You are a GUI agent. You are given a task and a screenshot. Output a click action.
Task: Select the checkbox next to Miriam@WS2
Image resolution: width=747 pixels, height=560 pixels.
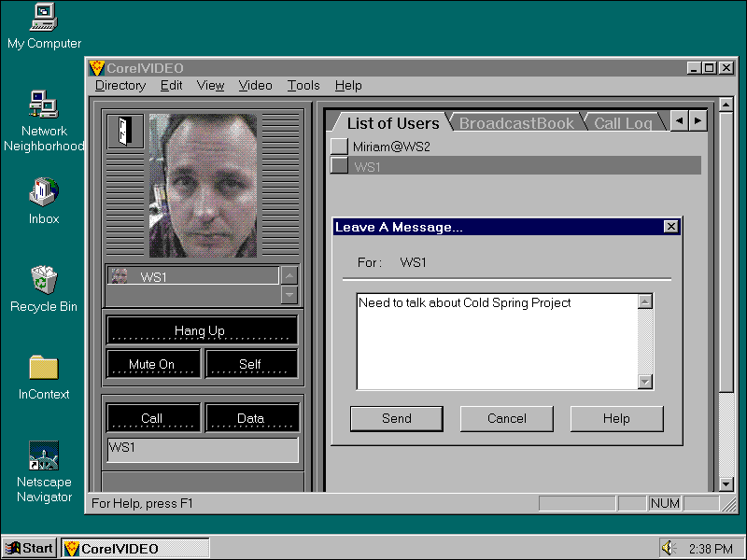[x=339, y=147]
